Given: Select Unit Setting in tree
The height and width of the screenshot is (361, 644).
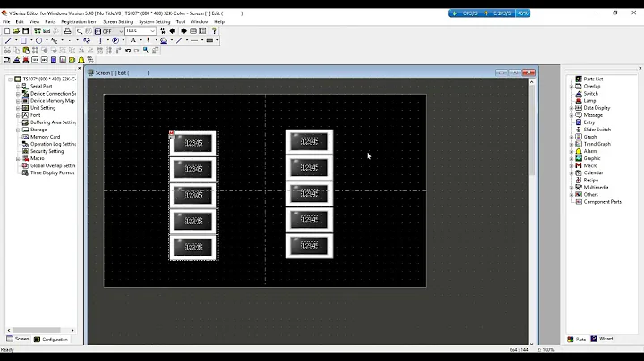Looking at the screenshot, I should click(43, 108).
